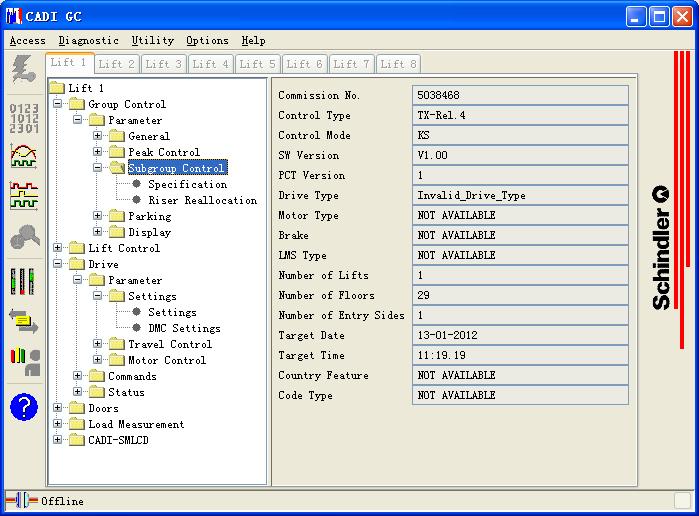The image size is (699, 516).
Task: Click the Load Measurement folder icon
Action: 77,424
